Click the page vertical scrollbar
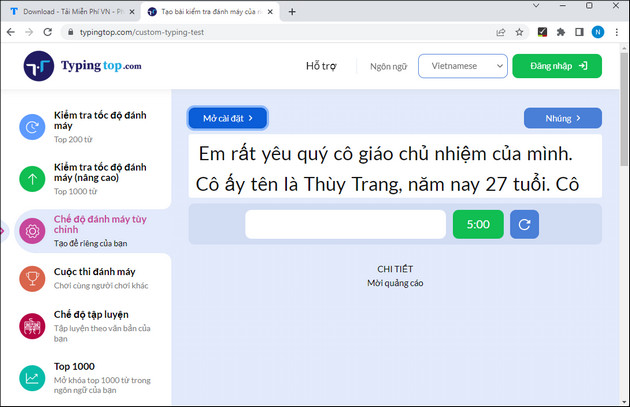The image size is (630, 407). point(624,108)
